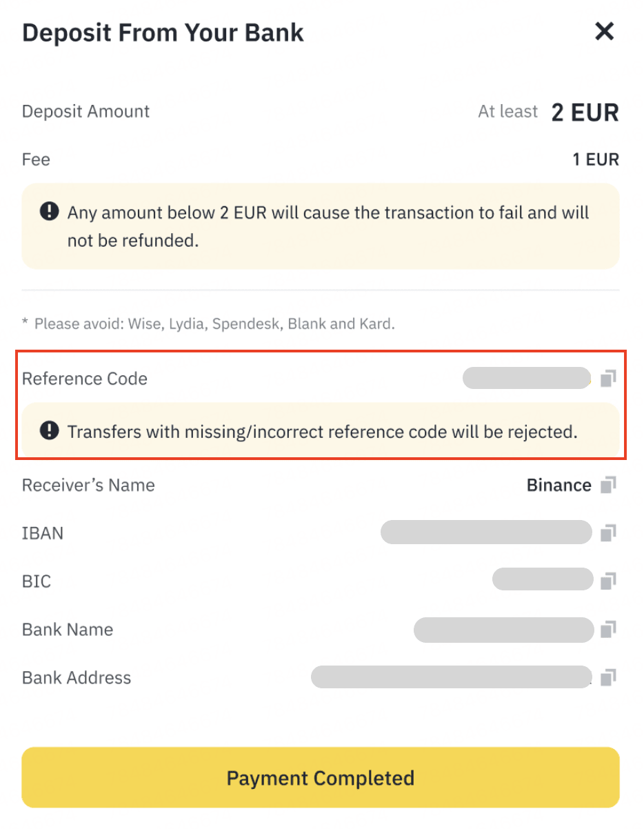Image resolution: width=644 pixels, height=829 pixels.
Task: Click the warning icon in the 2 EUR notice
Action: click(49, 212)
